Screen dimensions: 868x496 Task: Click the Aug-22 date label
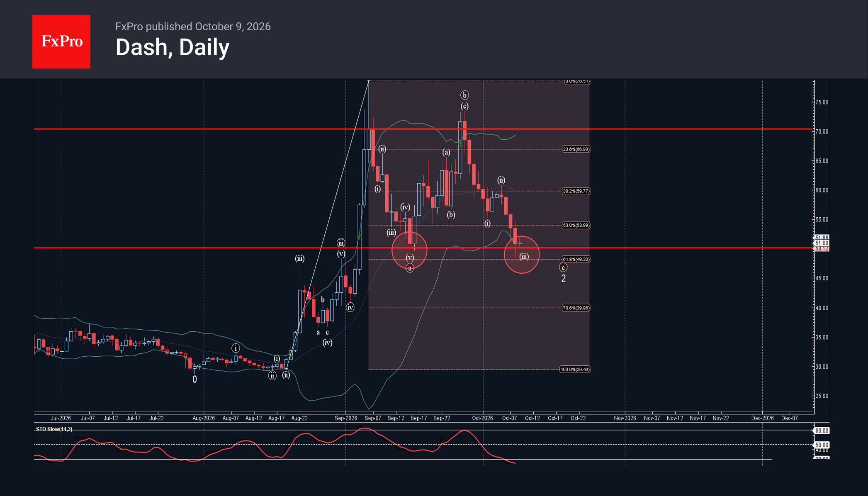tap(299, 418)
